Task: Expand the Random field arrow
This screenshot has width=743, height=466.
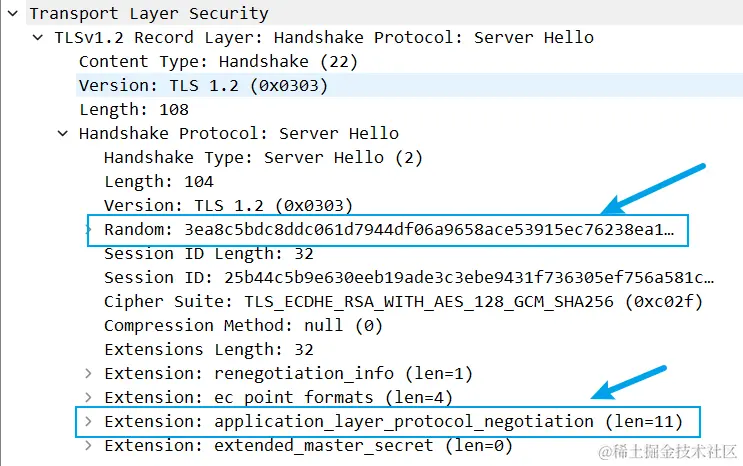Action: coord(88,230)
